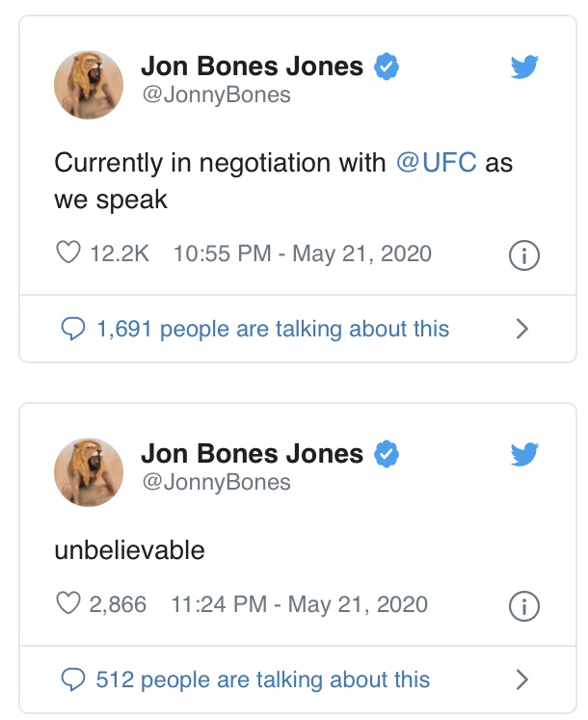Open the @JonnyBones handle on the first tweet
The image size is (588, 720).
pos(216,95)
